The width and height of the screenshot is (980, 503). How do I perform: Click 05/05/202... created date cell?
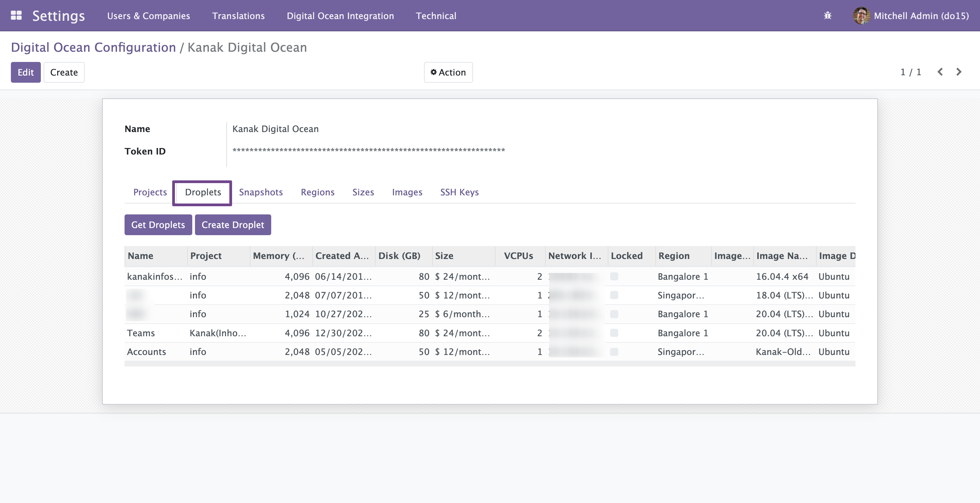(x=344, y=352)
